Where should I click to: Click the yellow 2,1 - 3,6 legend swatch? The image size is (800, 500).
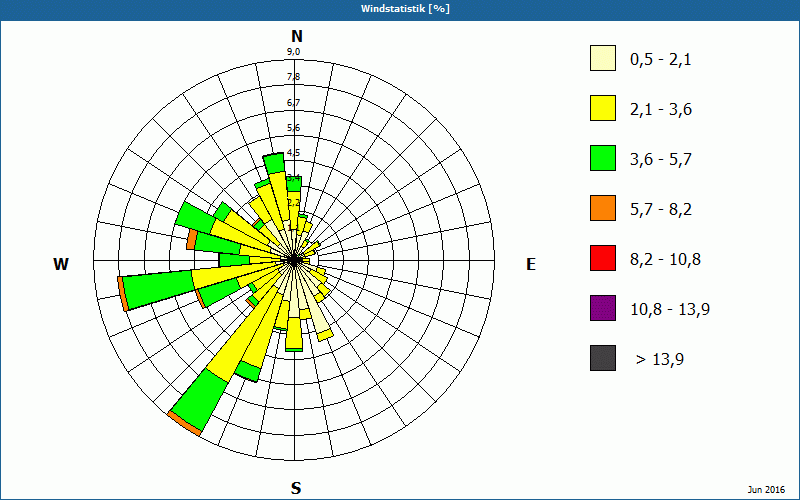coord(603,108)
